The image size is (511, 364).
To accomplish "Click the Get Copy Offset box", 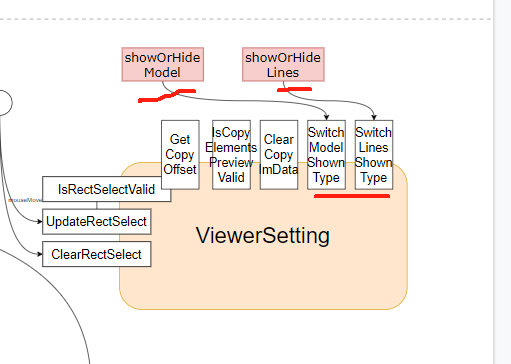I will click(x=180, y=155).
